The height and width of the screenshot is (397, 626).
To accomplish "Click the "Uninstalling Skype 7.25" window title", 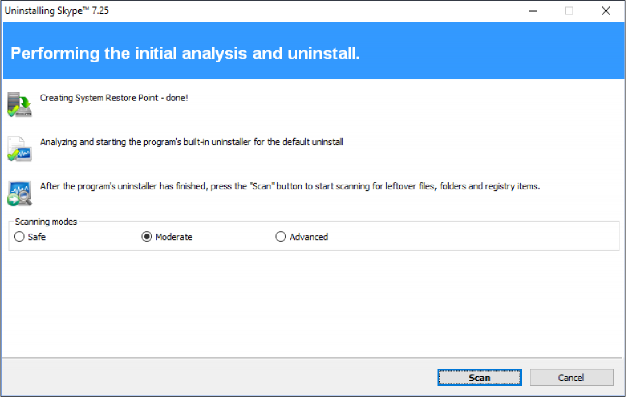I will 56,11.
